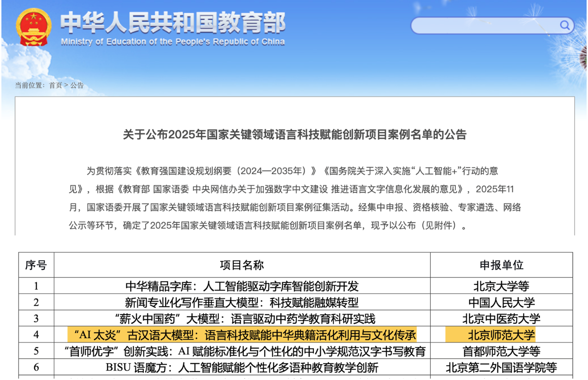Click the 申报单位 column header
This screenshot has width=588, height=380.
(x=501, y=265)
